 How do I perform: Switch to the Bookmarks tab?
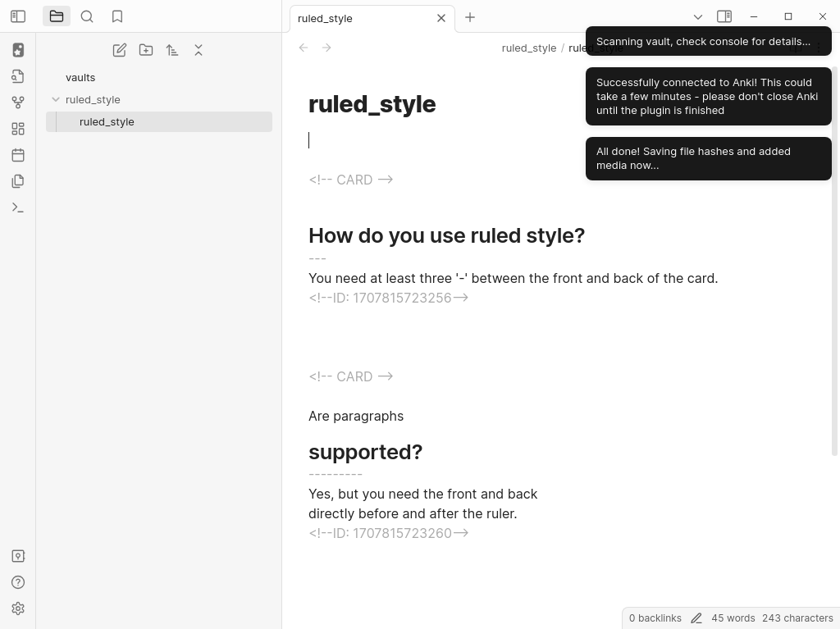pos(117,16)
